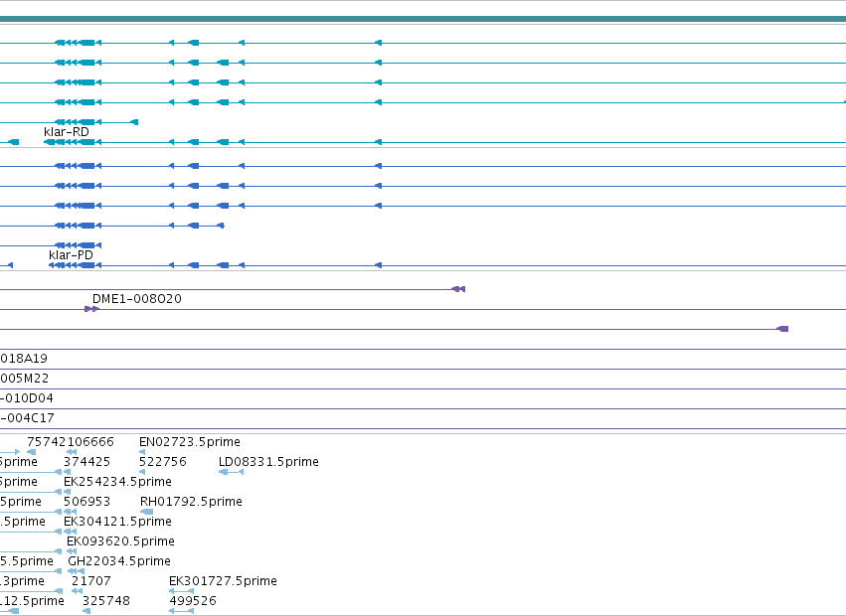Click the 005M22 clone label
The image size is (846, 616).
click(24, 379)
